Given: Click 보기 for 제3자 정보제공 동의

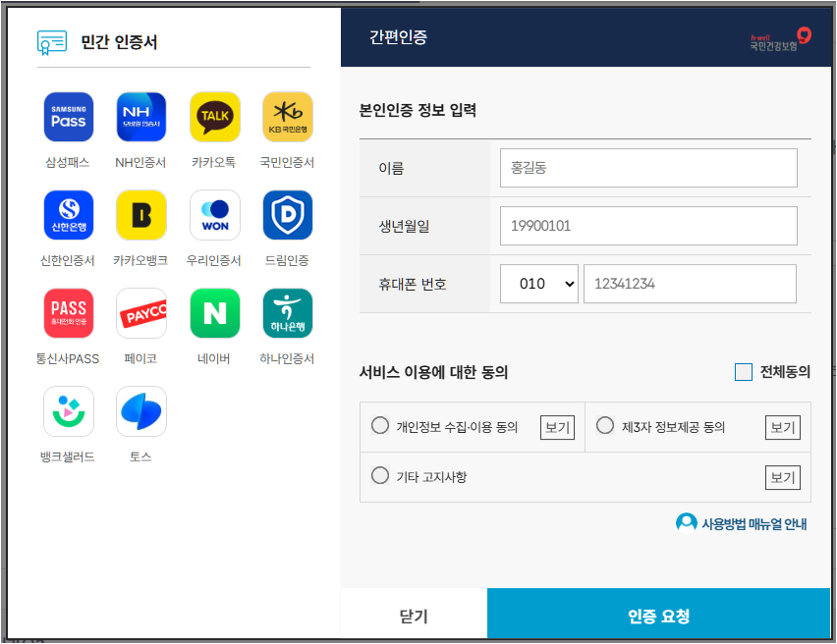Looking at the screenshot, I should tap(783, 427).
